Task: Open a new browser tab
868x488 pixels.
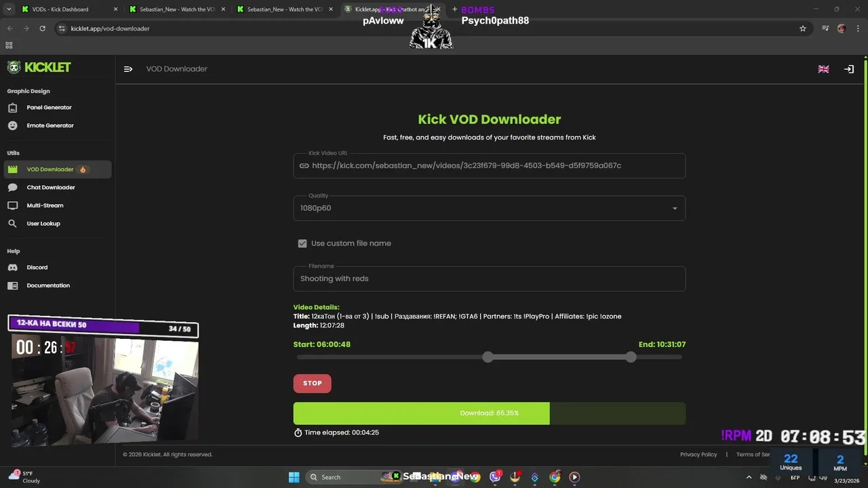Action: [454, 9]
